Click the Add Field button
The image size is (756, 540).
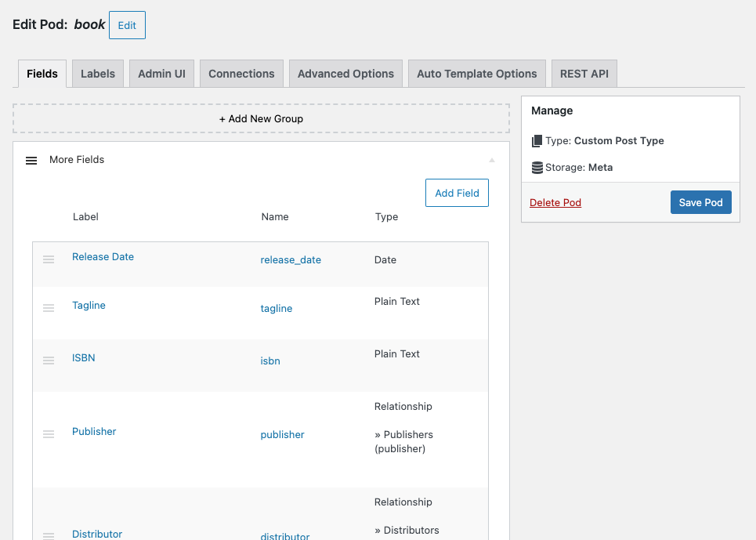click(x=457, y=192)
